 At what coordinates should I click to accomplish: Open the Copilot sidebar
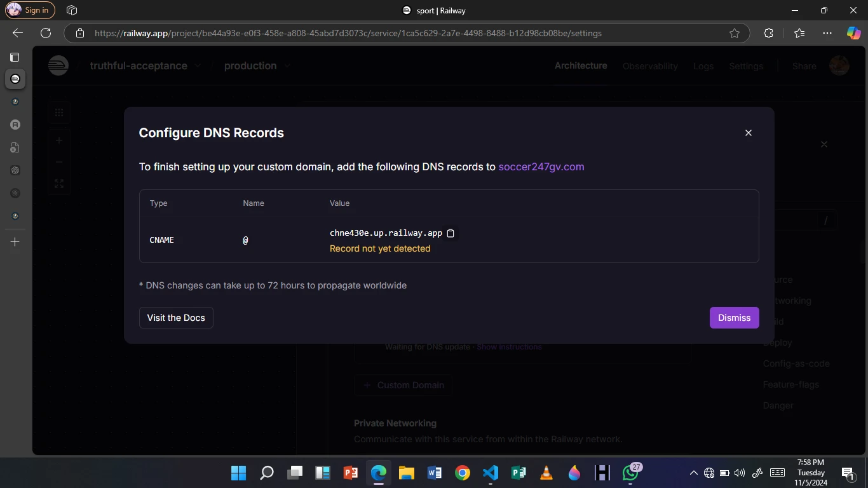click(853, 33)
